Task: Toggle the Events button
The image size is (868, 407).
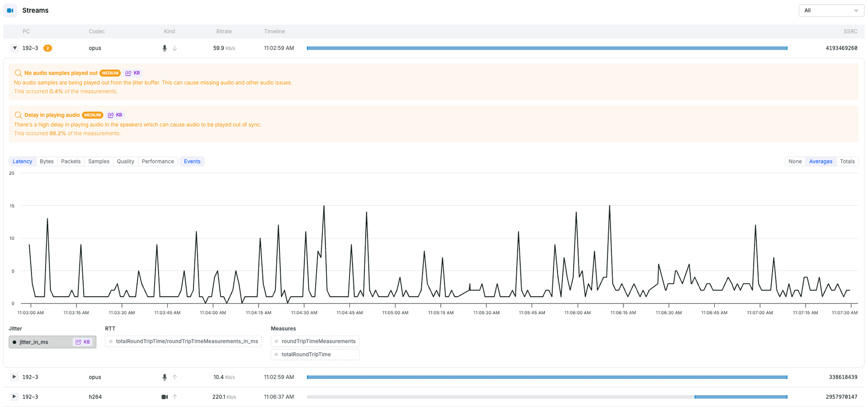Action: (192, 162)
